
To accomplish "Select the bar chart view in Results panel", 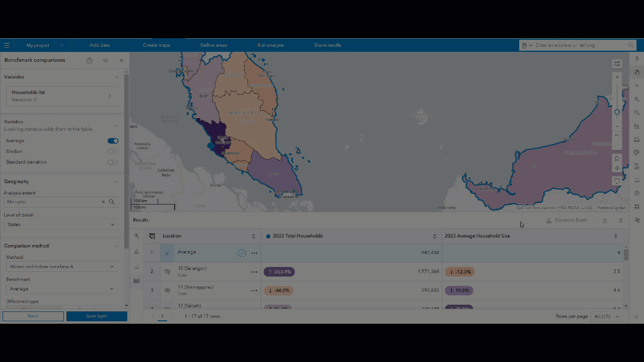I will click(x=136, y=251).
